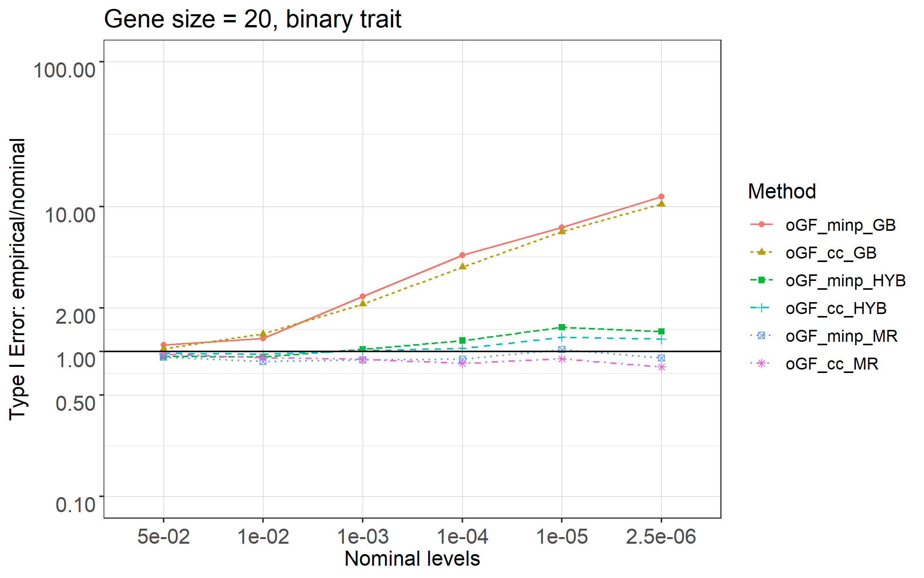Click the blue oGF_minp_MR box at 1e-02
The image size is (924, 578).
(263, 361)
